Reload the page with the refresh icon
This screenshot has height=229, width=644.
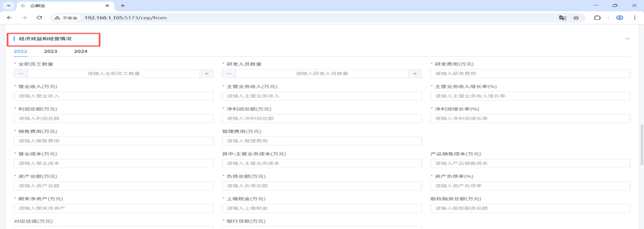[40, 18]
